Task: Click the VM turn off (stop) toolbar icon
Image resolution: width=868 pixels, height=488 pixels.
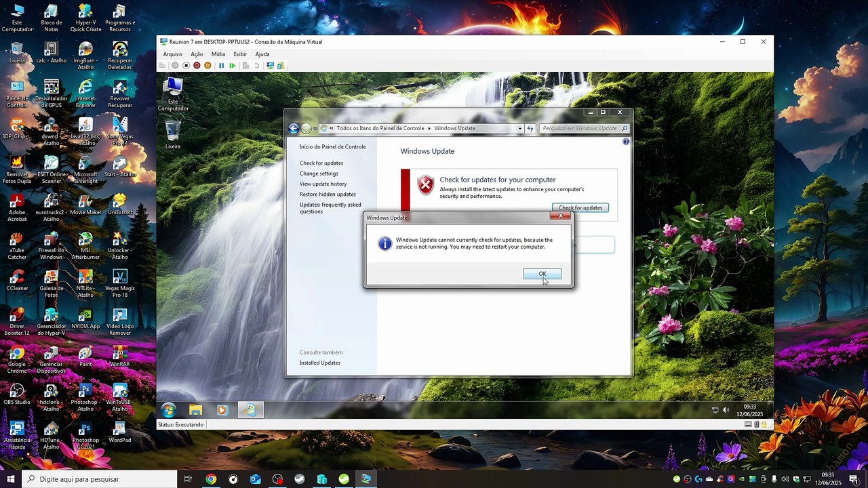Action: (186, 66)
